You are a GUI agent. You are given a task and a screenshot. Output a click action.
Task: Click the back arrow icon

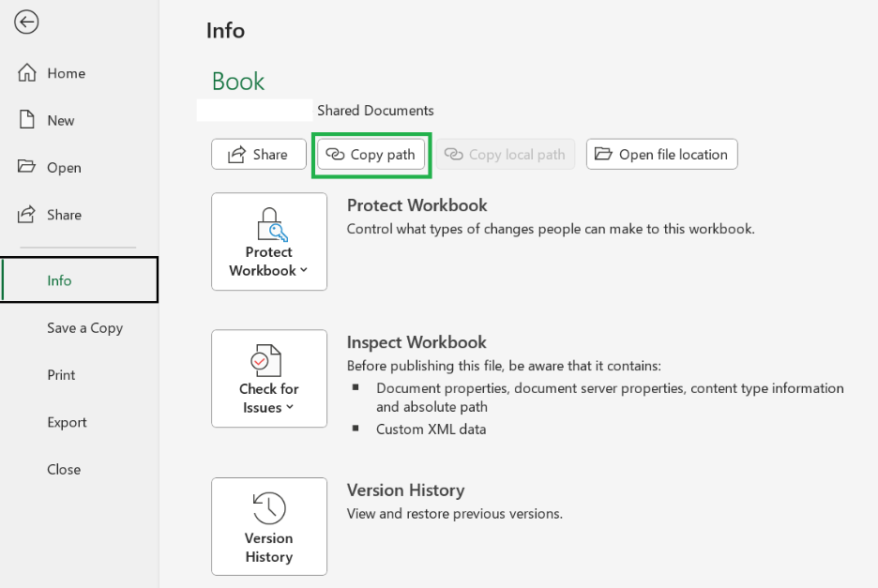click(x=26, y=23)
